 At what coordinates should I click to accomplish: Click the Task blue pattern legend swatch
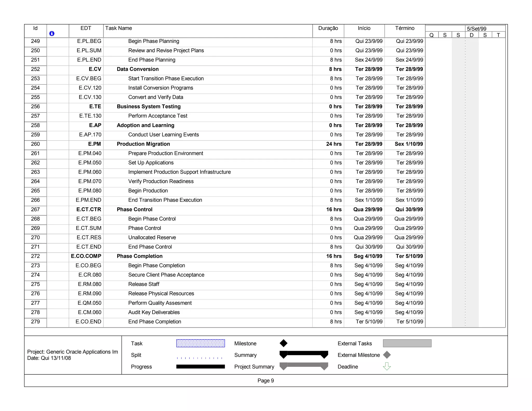click(x=201, y=343)
